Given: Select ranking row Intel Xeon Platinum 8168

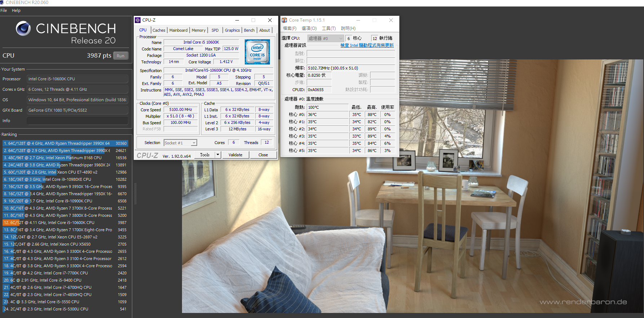Looking at the screenshot, I should point(65,158).
